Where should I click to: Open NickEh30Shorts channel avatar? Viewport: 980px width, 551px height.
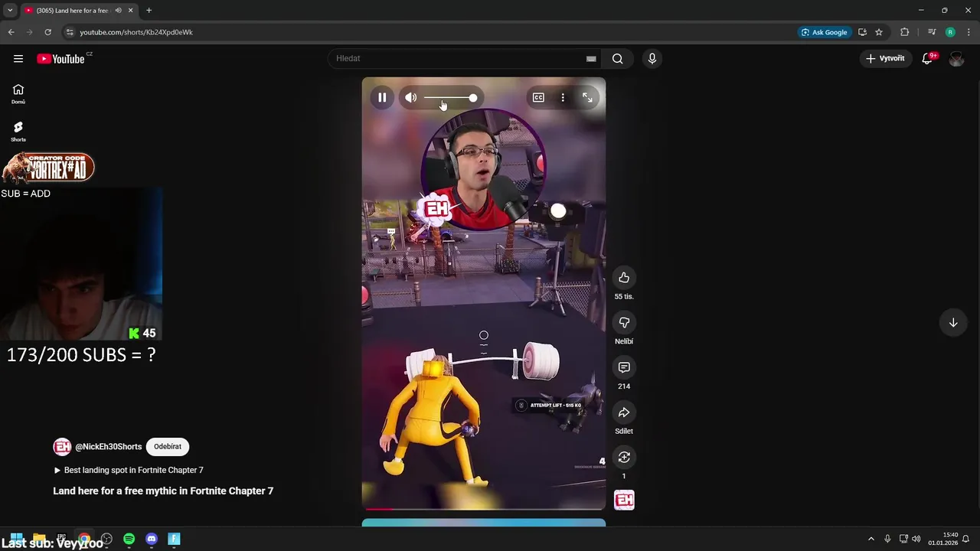pos(62,447)
